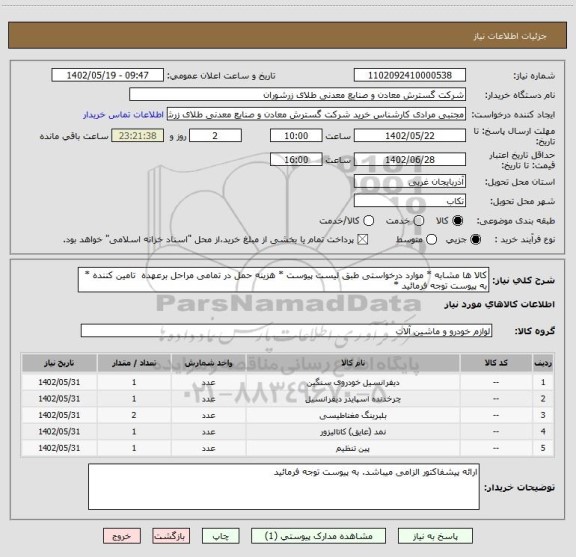Open مشاهده مدارک پیوستی (1) button
576x557 pixels.
click(x=318, y=536)
